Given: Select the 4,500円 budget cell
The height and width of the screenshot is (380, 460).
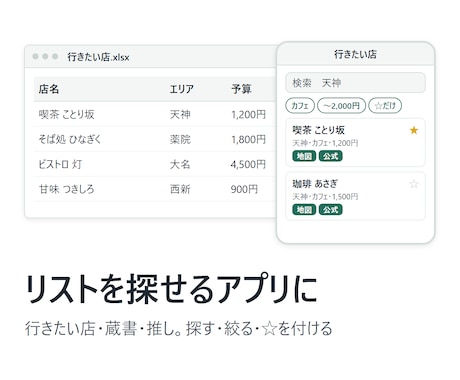Looking at the screenshot, I should [x=248, y=164].
